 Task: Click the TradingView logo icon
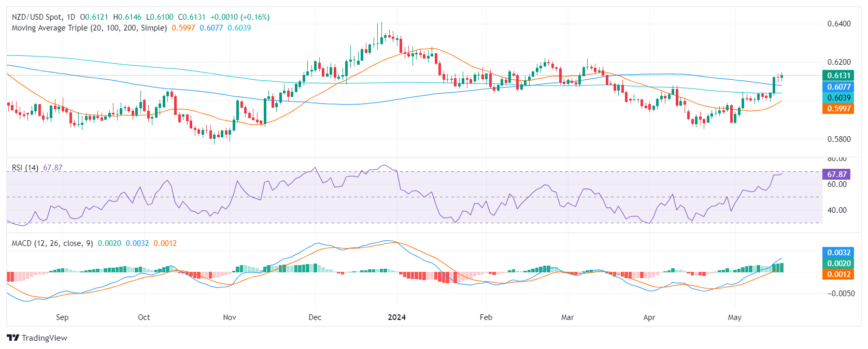(13, 338)
